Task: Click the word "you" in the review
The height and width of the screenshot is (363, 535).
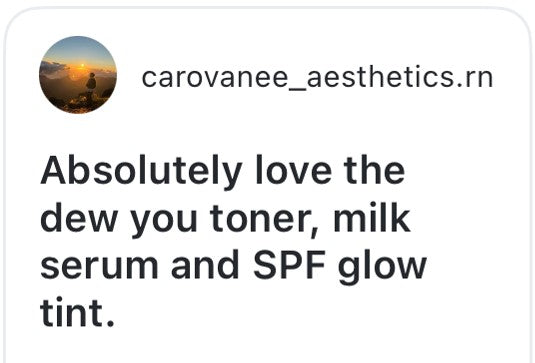Action: coord(164,222)
